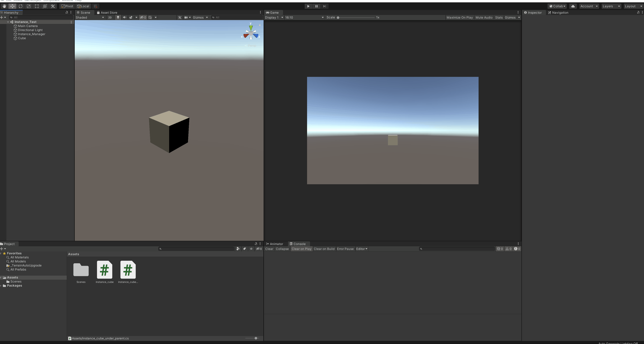Open the Shaded draw mode dropdown

(90, 18)
